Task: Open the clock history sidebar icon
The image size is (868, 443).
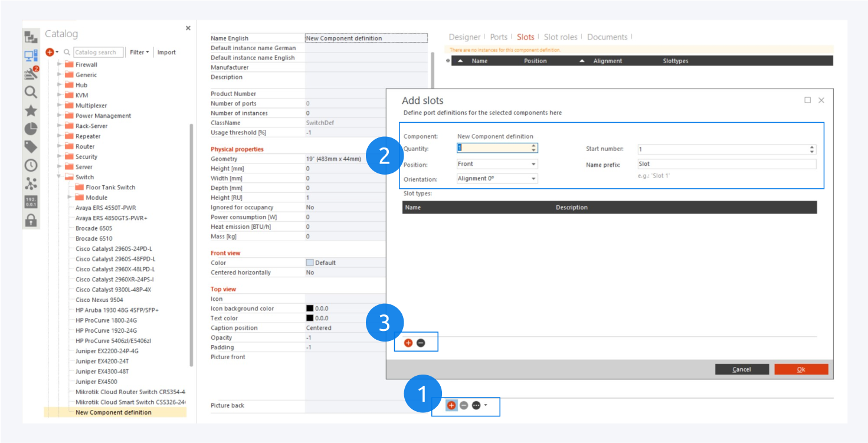Action: (31, 166)
